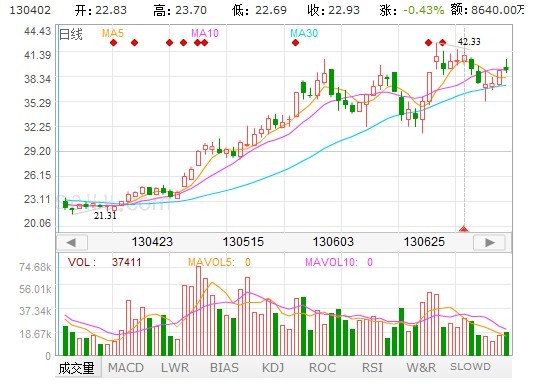
Task: Switch to the MACD indicator tab
Action: [126, 368]
